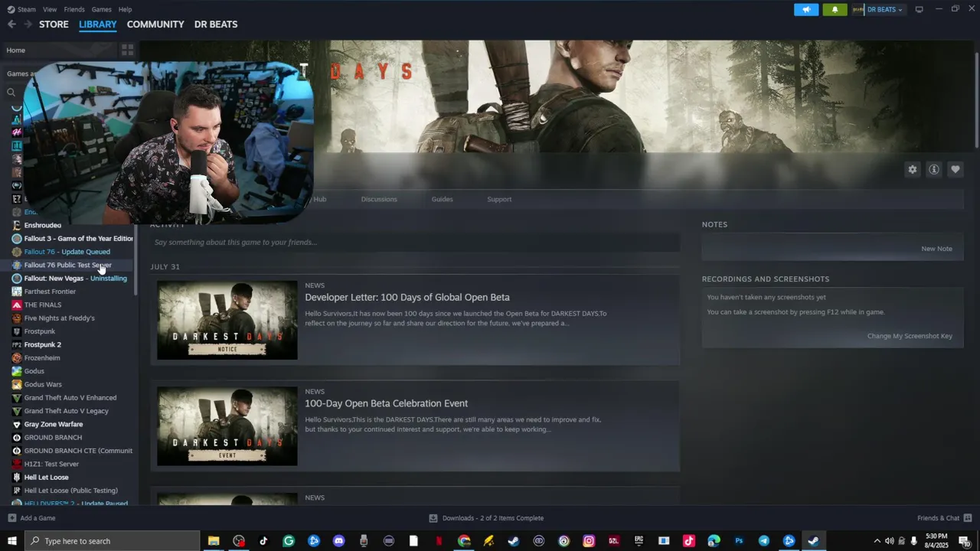Switch to Big Picture mode monitor icon

coord(919,9)
